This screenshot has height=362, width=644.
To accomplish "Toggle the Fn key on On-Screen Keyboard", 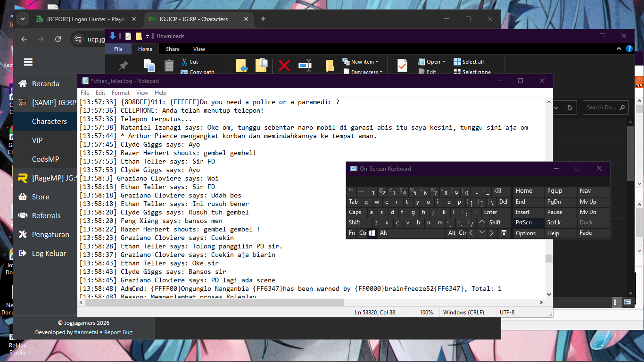I will pos(352,233).
